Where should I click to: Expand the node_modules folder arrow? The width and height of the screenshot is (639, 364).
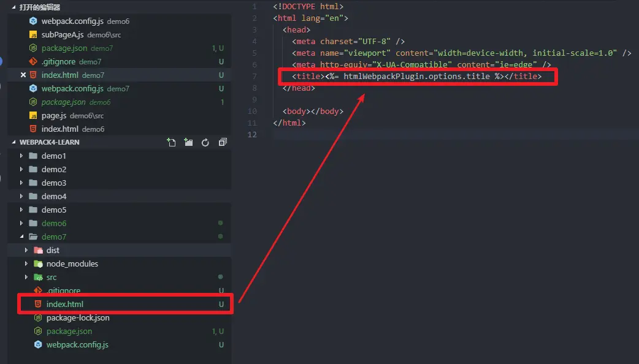(x=26, y=264)
